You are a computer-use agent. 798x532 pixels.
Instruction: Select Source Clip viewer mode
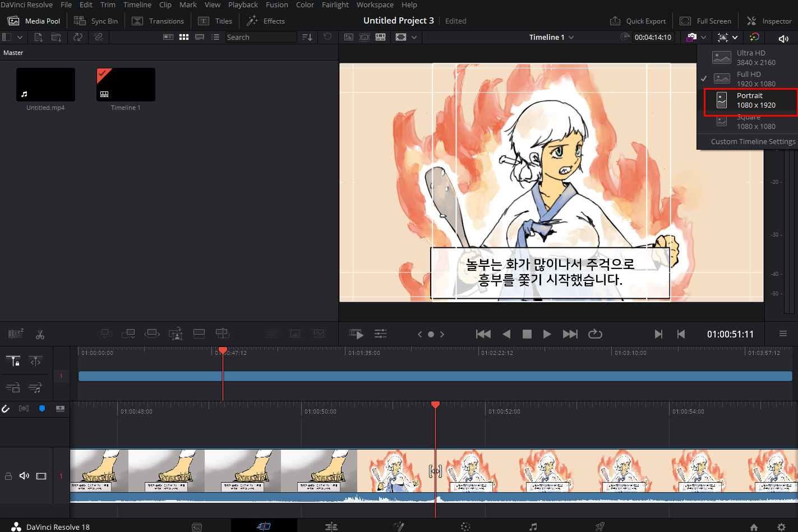(x=349, y=37)
